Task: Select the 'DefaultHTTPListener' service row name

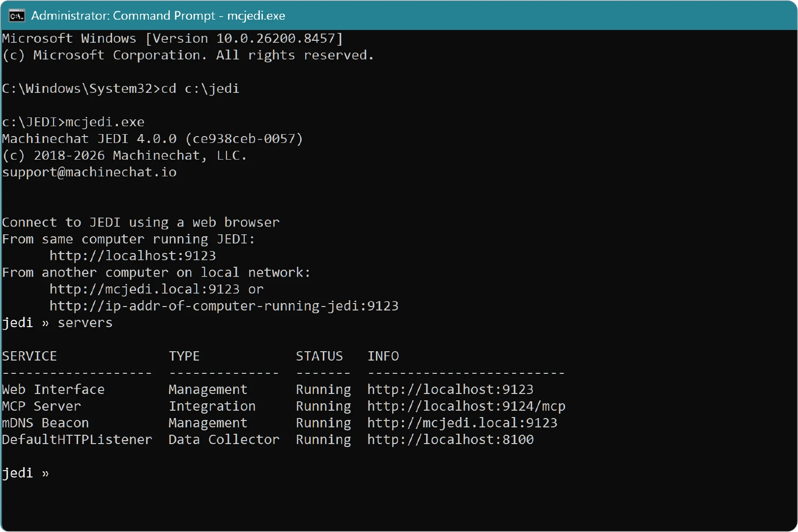Action: [77, 440]
